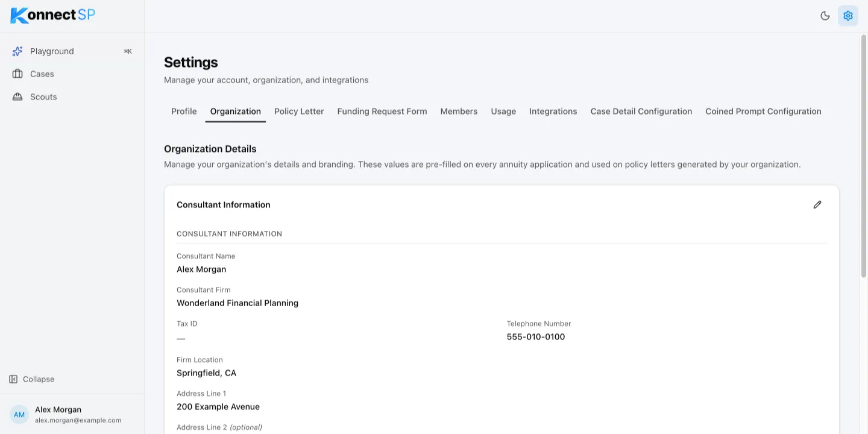The height and width of the screenshot is (434, 868).
Task: Click telephone number 555-010-0100
Action: (x=536, y=337)
